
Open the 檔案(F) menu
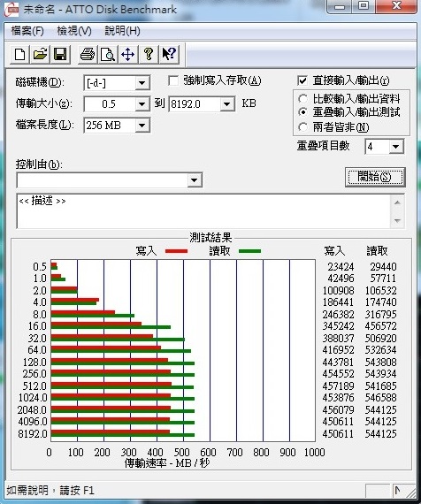(27, 31)
